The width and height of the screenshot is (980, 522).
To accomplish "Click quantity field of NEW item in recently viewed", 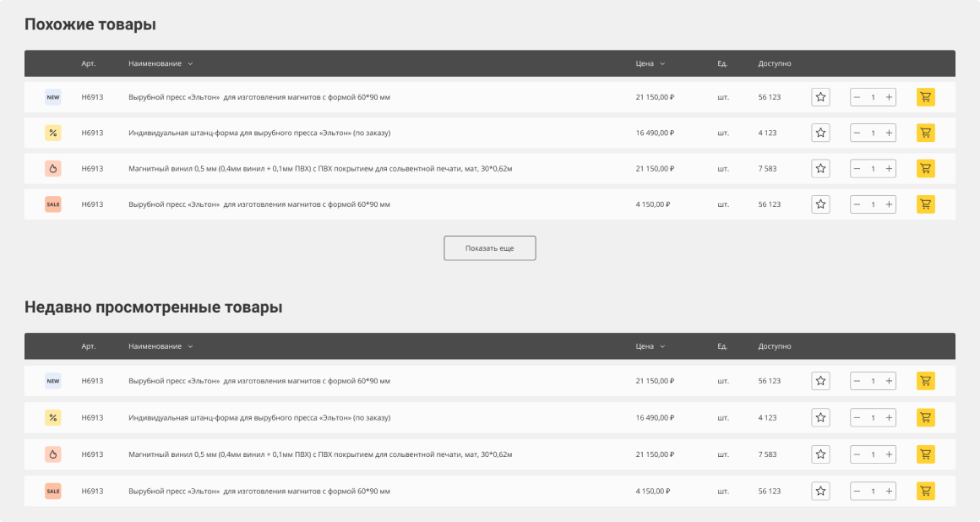I will [873, 381].
